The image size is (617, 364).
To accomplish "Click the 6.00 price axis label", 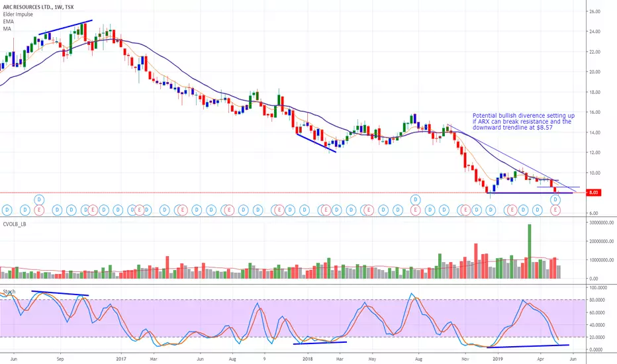I will [x=593, y=213].
